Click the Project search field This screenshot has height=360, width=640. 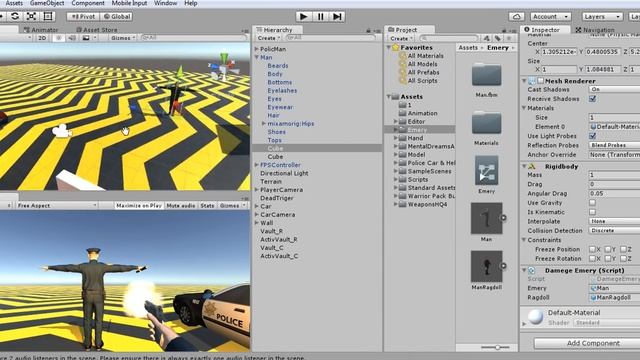[448, 38]
